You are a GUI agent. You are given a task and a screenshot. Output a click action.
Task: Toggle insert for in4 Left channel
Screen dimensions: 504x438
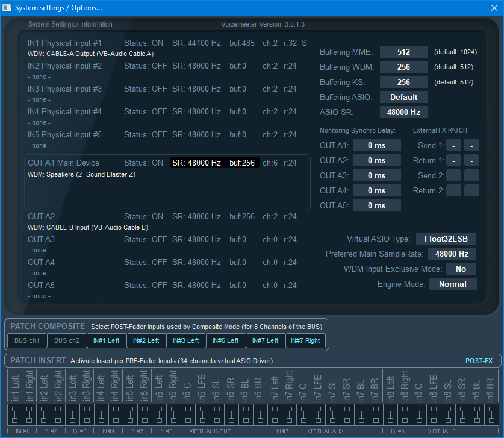101,415
